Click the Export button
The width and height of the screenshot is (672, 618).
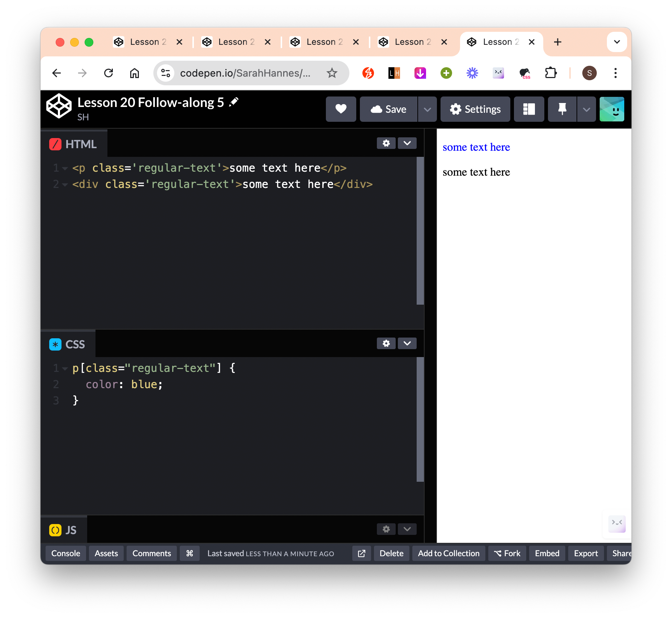point(586,553)
